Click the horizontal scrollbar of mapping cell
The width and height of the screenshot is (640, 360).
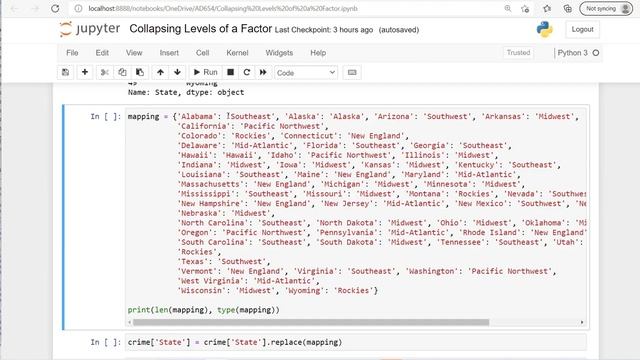(x=311, y=322)
